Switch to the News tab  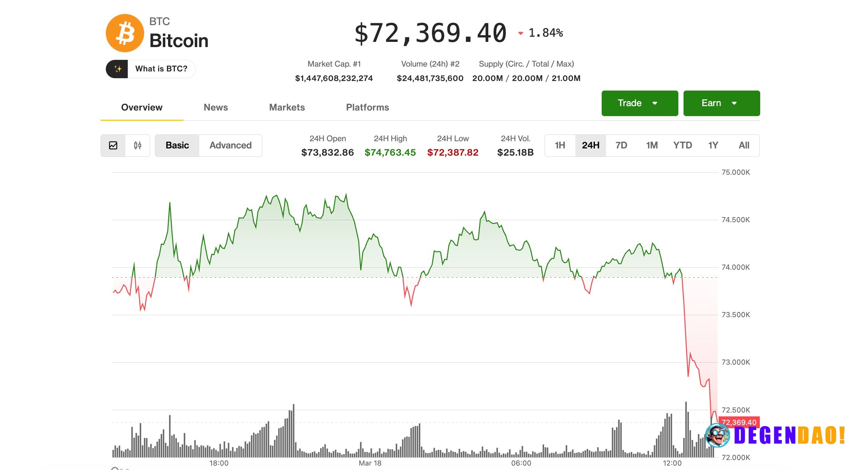tap(216, 107)
